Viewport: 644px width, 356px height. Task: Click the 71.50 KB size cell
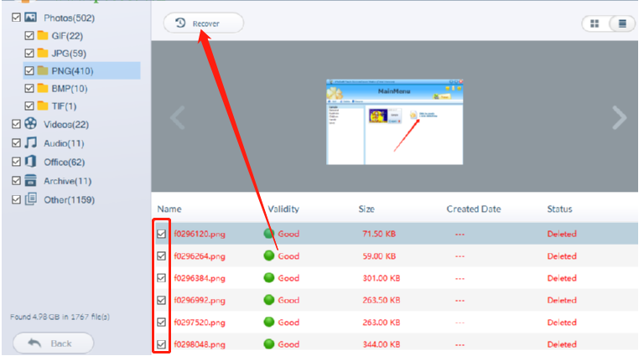[x=379, y=235]
